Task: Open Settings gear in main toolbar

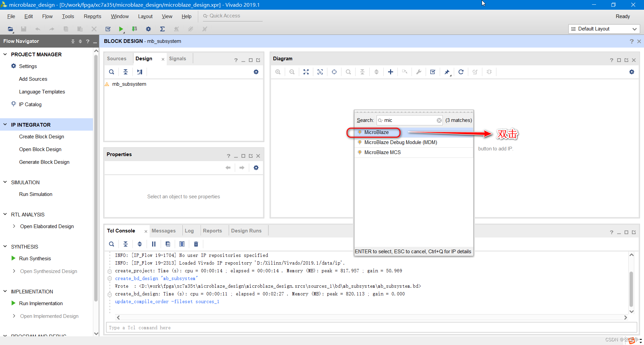Action: [x=148, y=29]
